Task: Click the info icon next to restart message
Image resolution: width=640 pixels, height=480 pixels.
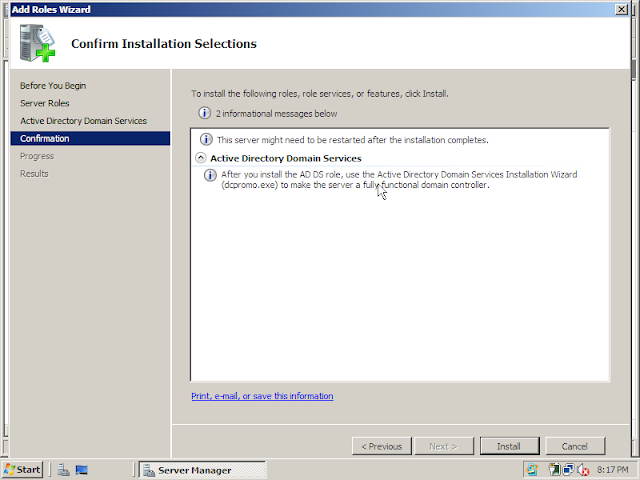Action: (x=206, y=140)
